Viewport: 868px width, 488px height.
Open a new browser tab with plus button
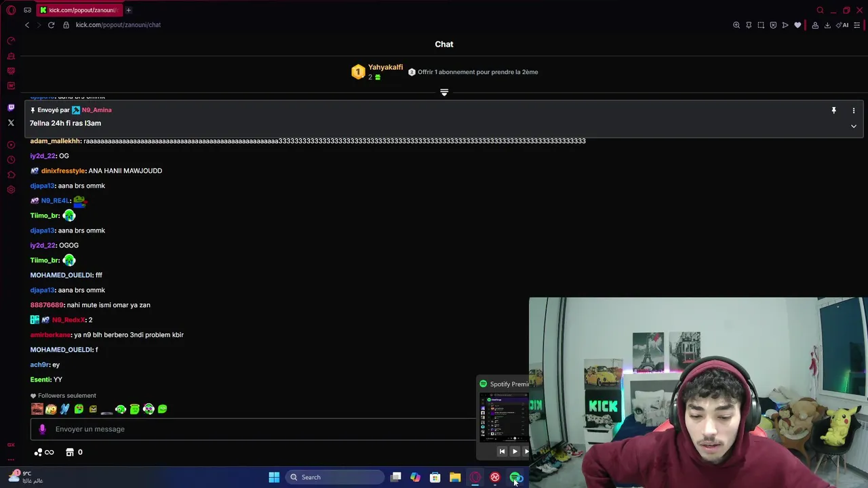click(128, 10)
